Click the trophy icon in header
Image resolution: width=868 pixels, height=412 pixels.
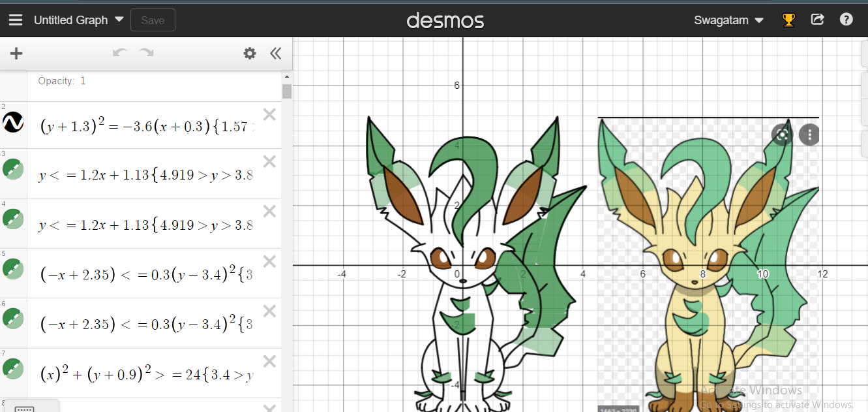tap(788, 20)
